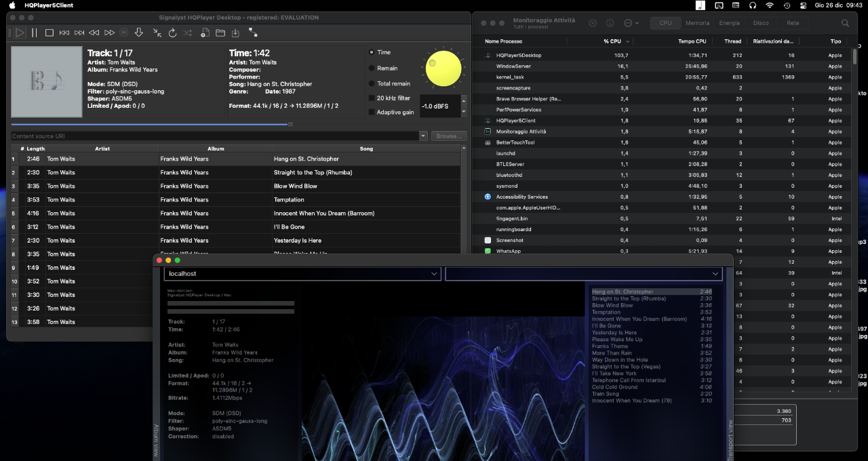Sort by the Tempo CPU column header

[674, 41]
